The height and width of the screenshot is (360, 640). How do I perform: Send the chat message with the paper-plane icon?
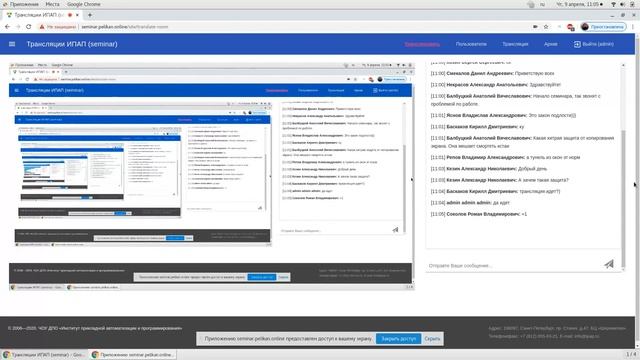click(x=609, y=264)
